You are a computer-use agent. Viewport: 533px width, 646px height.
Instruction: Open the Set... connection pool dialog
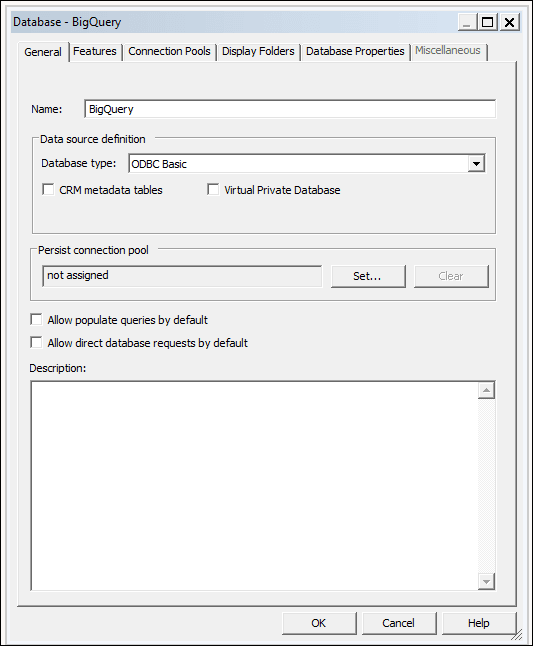(x=368, y=276)
